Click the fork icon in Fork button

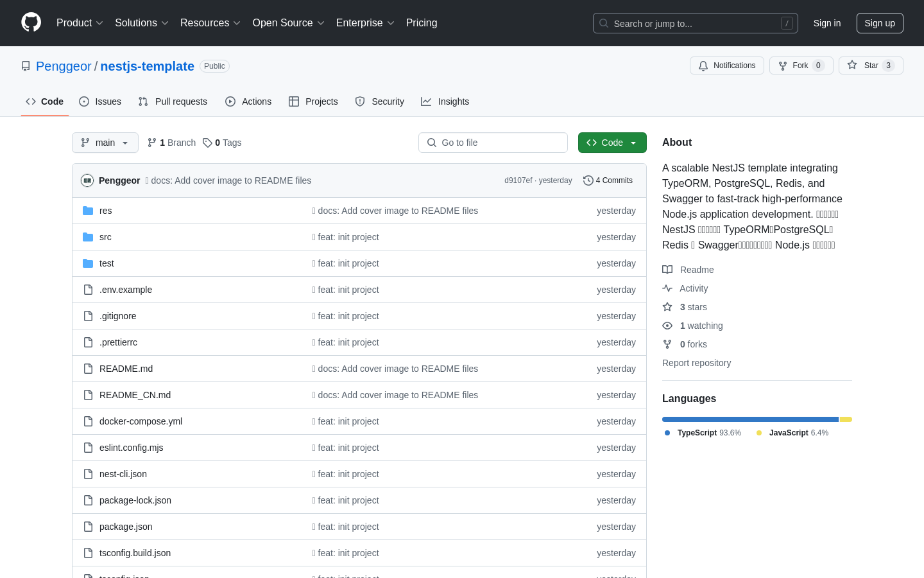click(x=783, y=66)
